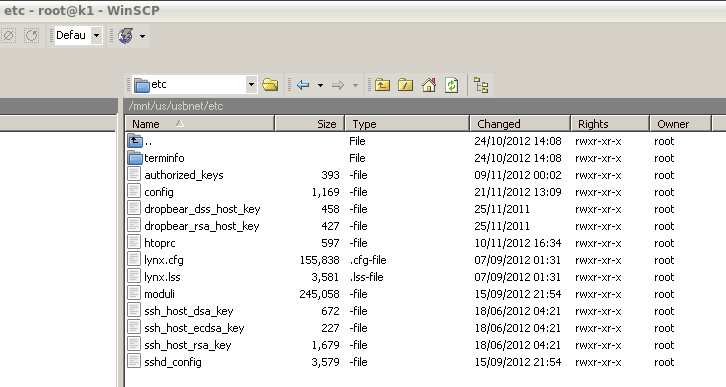The image size is (726, 387).
Task: Select the lynx.cfg file
Action: (x=164, y=260)
